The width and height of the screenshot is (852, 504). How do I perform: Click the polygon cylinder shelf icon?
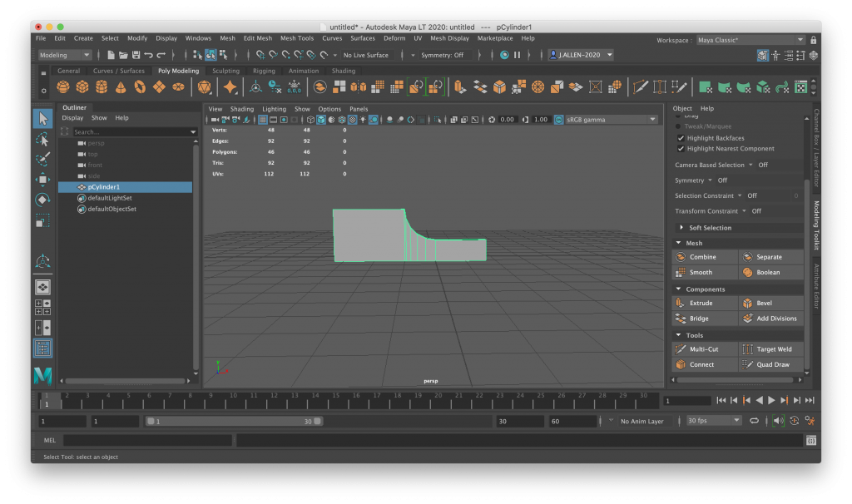coord(102,87)
